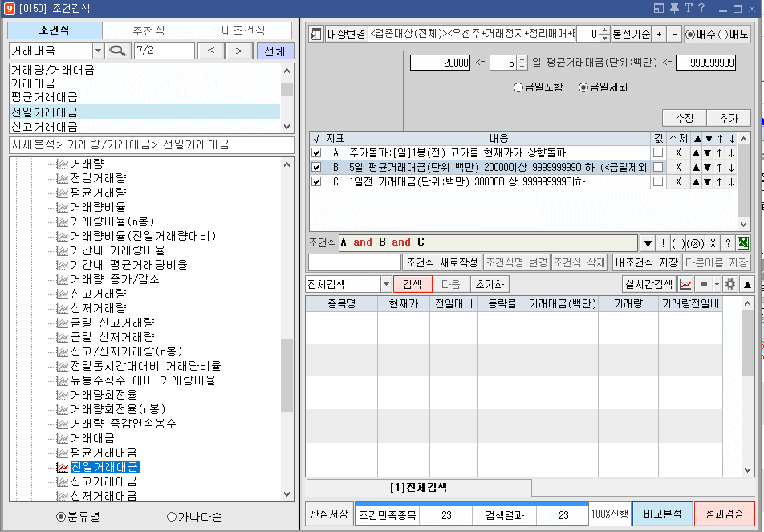Switch to the 내조건식 tab
764x532 pixels.
click(x=244, y=30)
